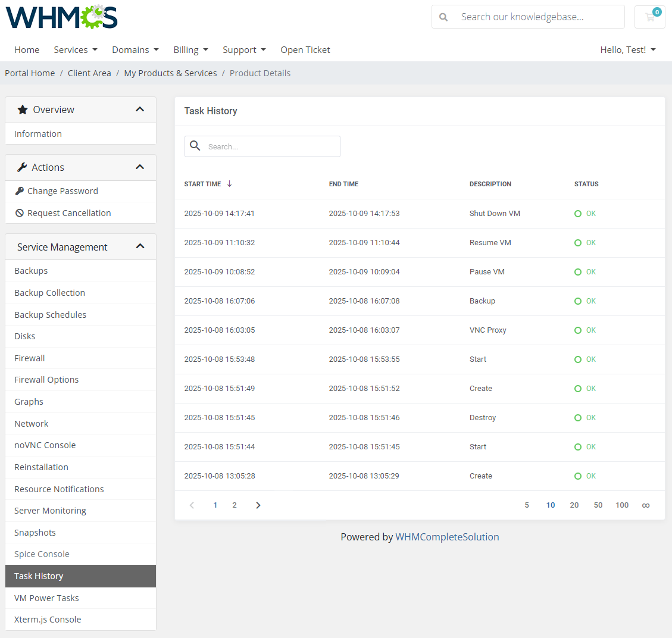Viewport: 672px width, 638px height.
Task: Click the knowledgebase search magnifier icon
Action: click(443, 17)
